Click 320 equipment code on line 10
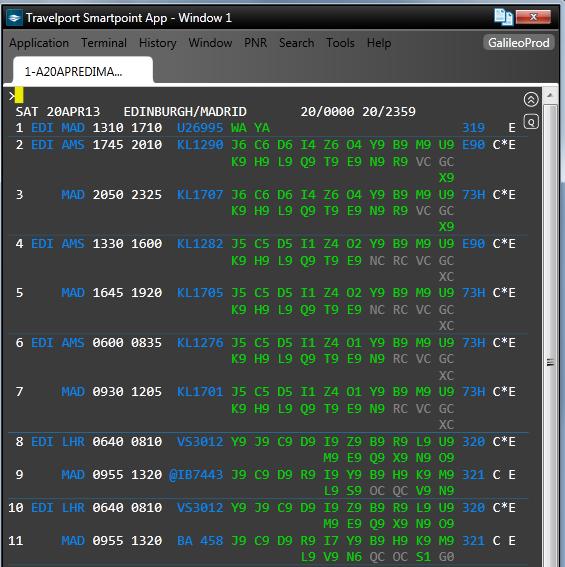This screenshot has width=565, height=567. coord(474,508)
